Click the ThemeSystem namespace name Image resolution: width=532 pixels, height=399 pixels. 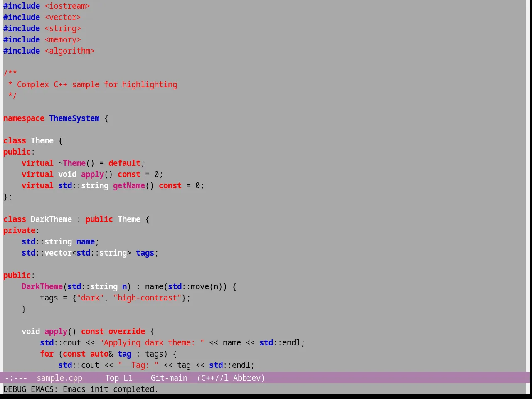74,118
